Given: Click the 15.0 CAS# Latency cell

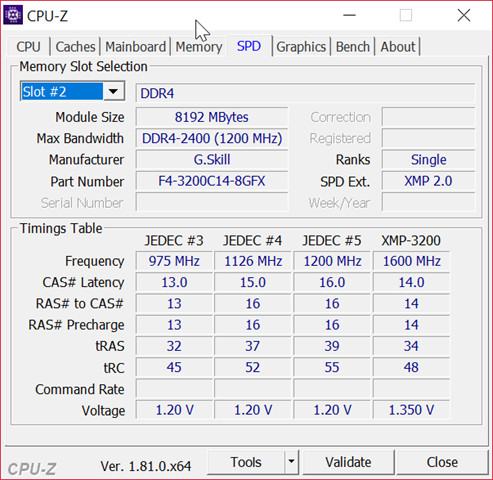Looking at the screenshot, I should coord(253,282).
